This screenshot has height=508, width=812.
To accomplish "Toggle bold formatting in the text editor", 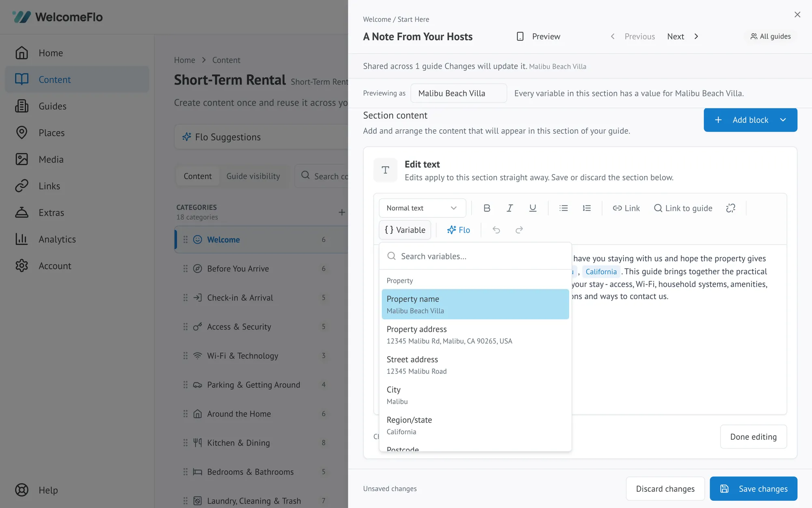I will click(487, 208).
